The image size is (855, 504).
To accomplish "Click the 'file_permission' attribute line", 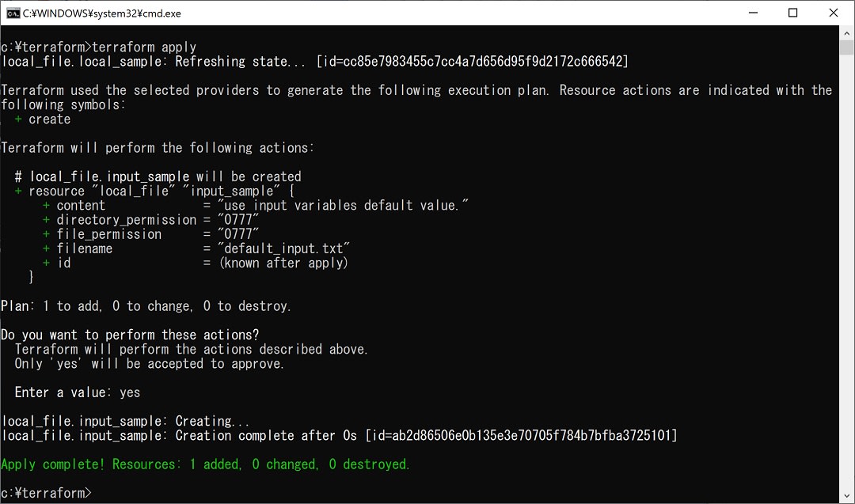I will 150,234.
